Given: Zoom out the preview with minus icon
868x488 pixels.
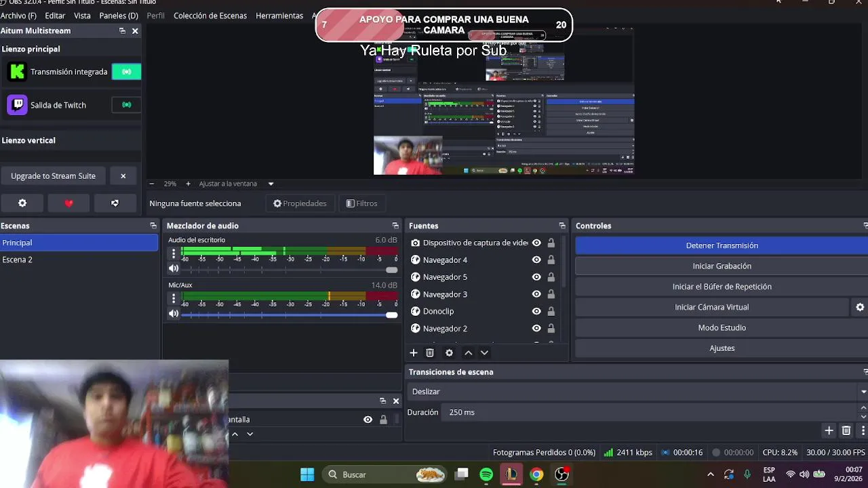Looking at the screenshot, I should click(x=152, y=184).
